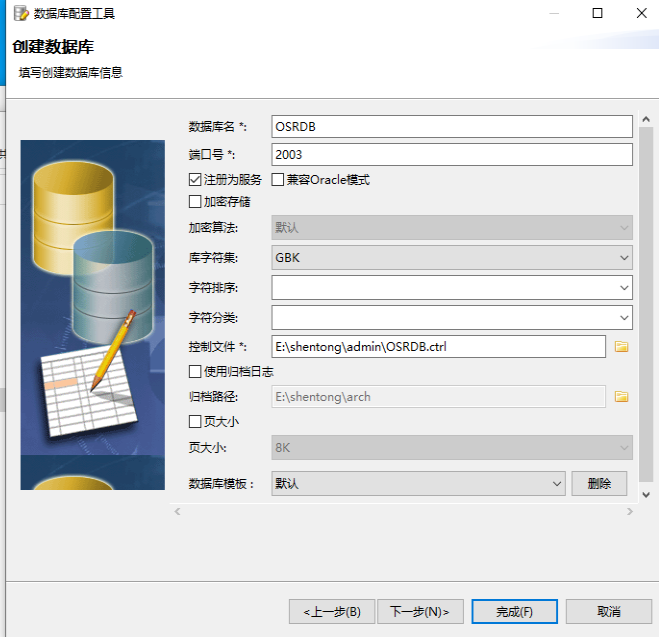The height and width of the screenshot is (637, 659).
Task: Tick the 页大小 checkbox
Action: click(x=195, y=421)
